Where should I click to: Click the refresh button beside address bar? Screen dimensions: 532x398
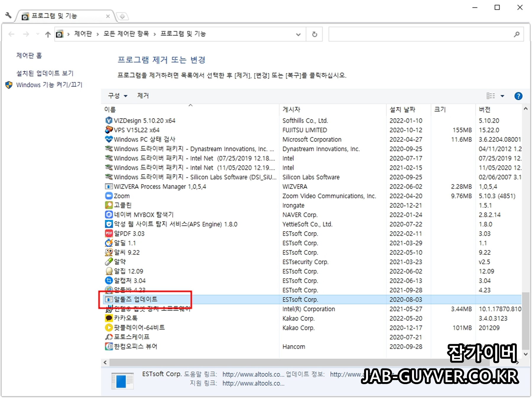coord(314,34)
